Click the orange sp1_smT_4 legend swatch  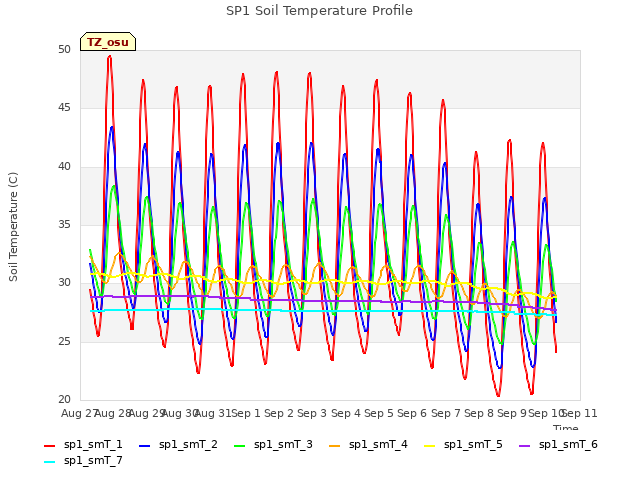tap(335, 446)
